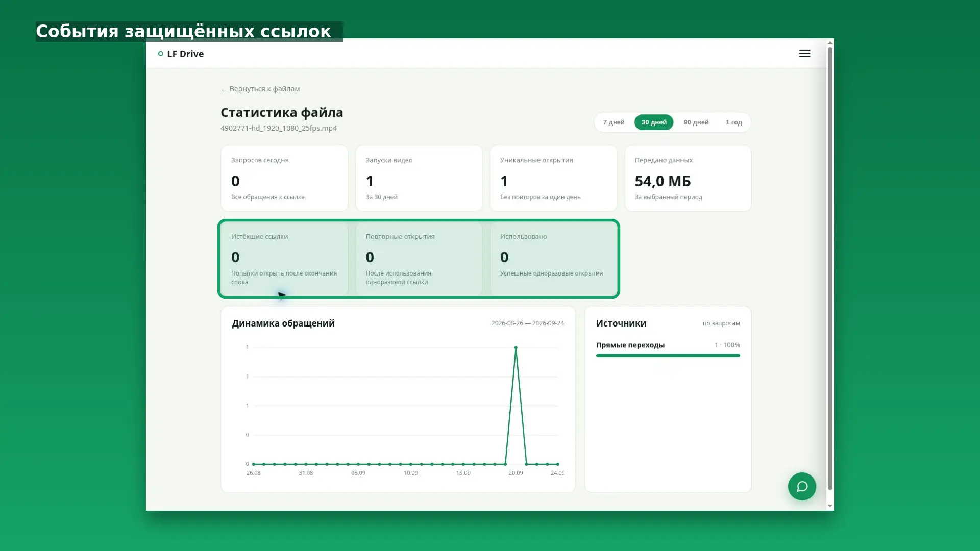Switch to the '1 год' period

pyautogui.click(x=734, y=122)
